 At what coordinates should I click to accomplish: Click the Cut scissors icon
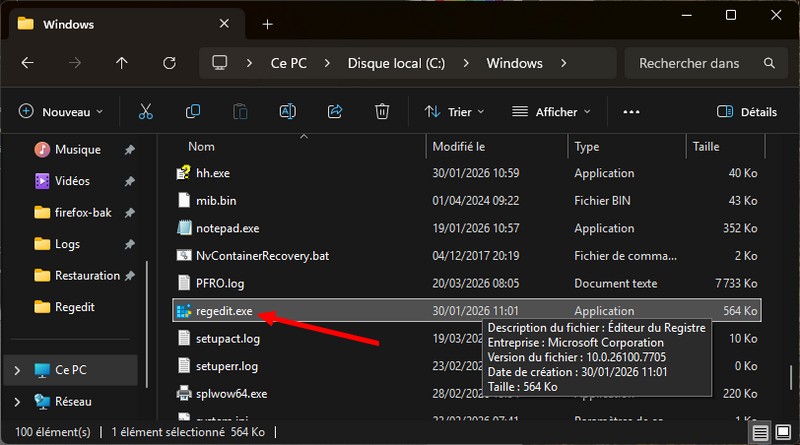(146, 112)
